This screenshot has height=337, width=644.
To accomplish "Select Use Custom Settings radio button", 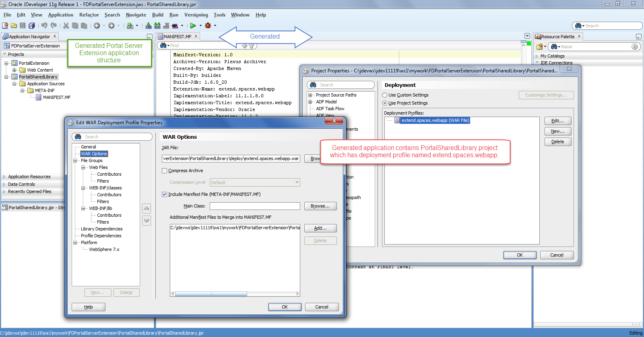I will [385, 95].
